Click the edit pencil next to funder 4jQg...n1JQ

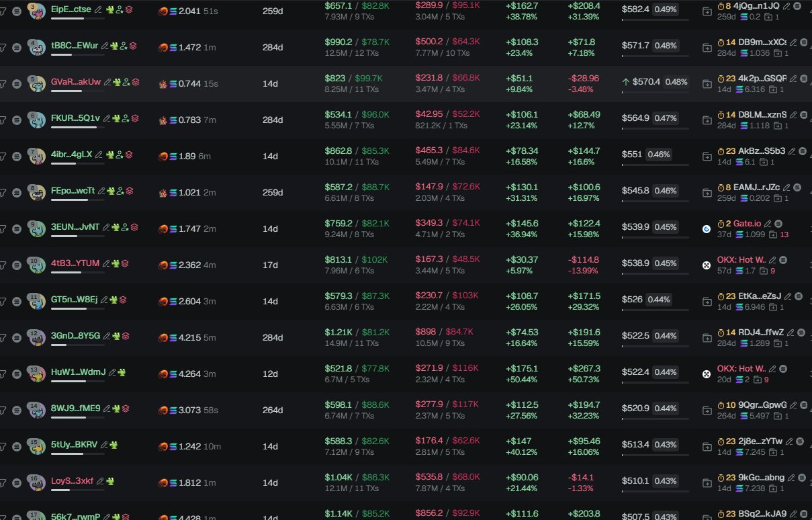click(787, 5)
